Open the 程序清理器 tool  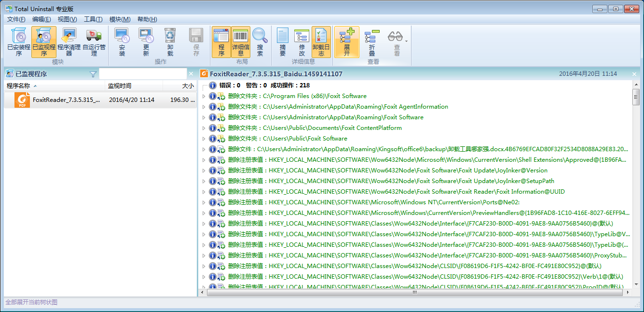[x=69, y=42]
